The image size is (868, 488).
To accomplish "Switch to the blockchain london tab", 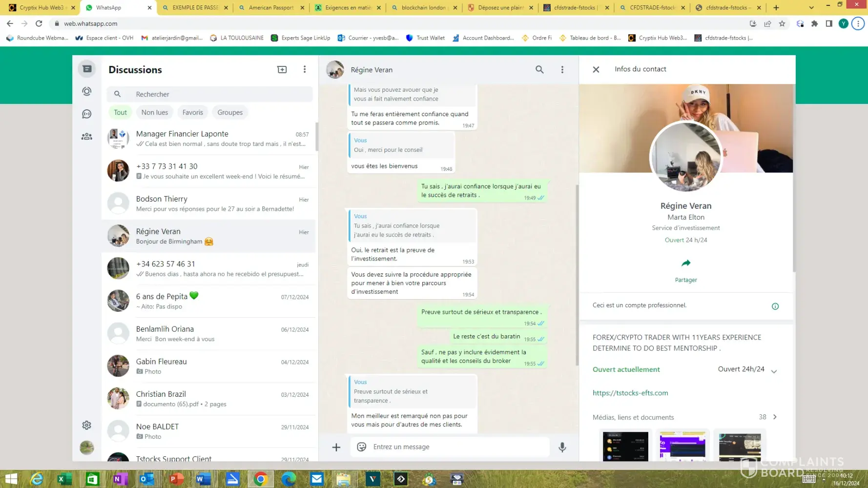I will click(x=424, y=7).
